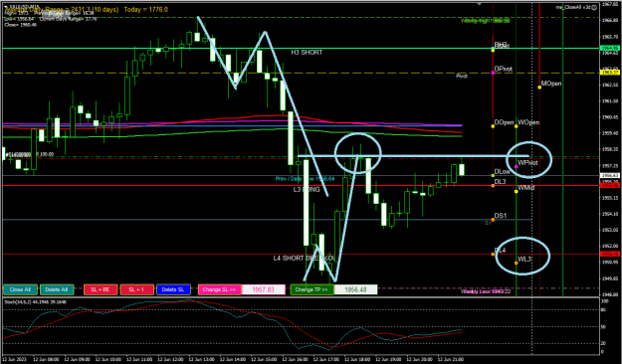Click the Delete All button
This screenshot has width=622, height=364.
[57, 289]
